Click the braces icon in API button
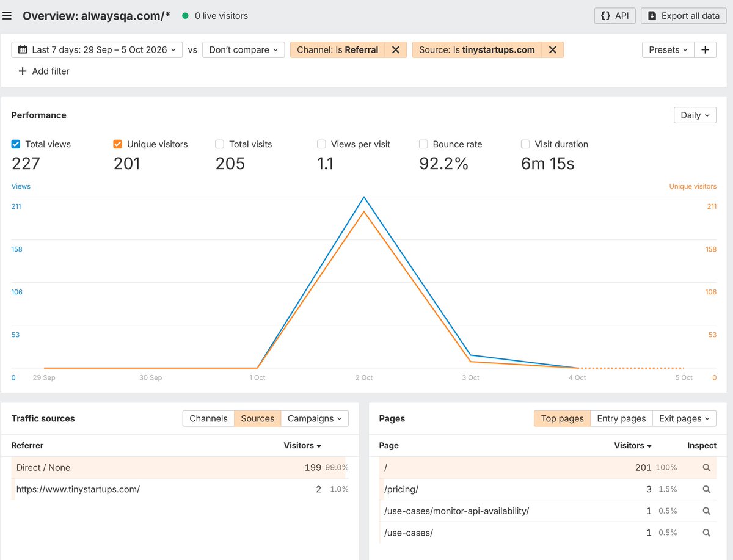This screenshot has width=733, height=560. 605,16
